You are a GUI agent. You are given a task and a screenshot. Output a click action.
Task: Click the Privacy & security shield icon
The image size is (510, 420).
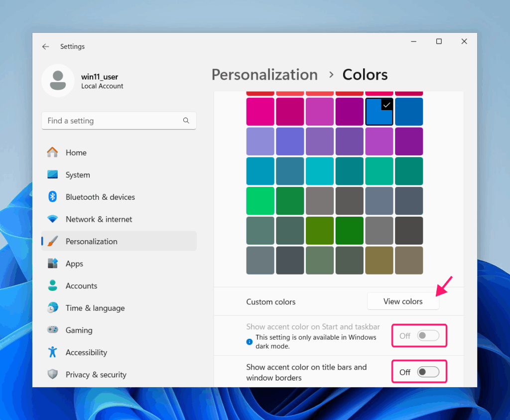pos(52,374)
